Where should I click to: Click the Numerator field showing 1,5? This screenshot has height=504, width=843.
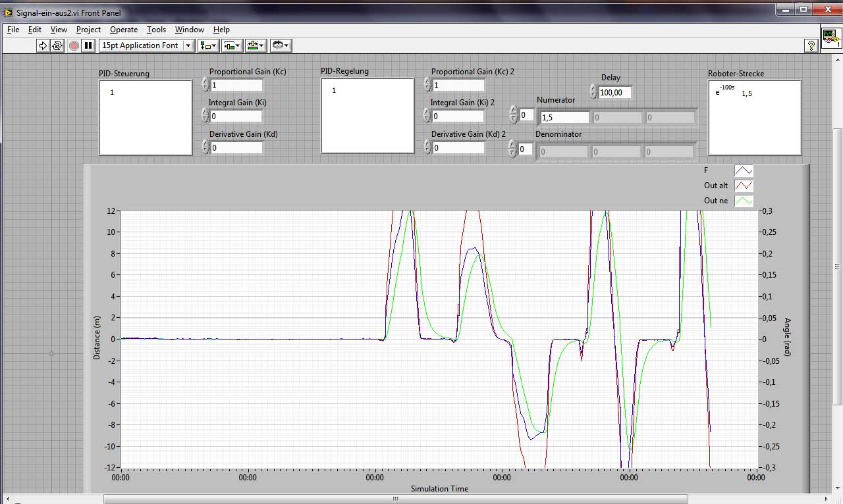(x=564, y=118)
